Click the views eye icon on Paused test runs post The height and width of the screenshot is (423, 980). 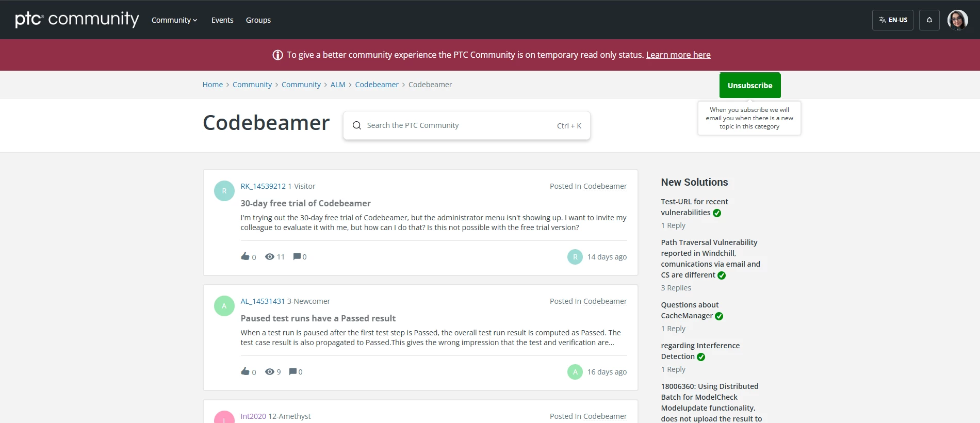point(269,371)
